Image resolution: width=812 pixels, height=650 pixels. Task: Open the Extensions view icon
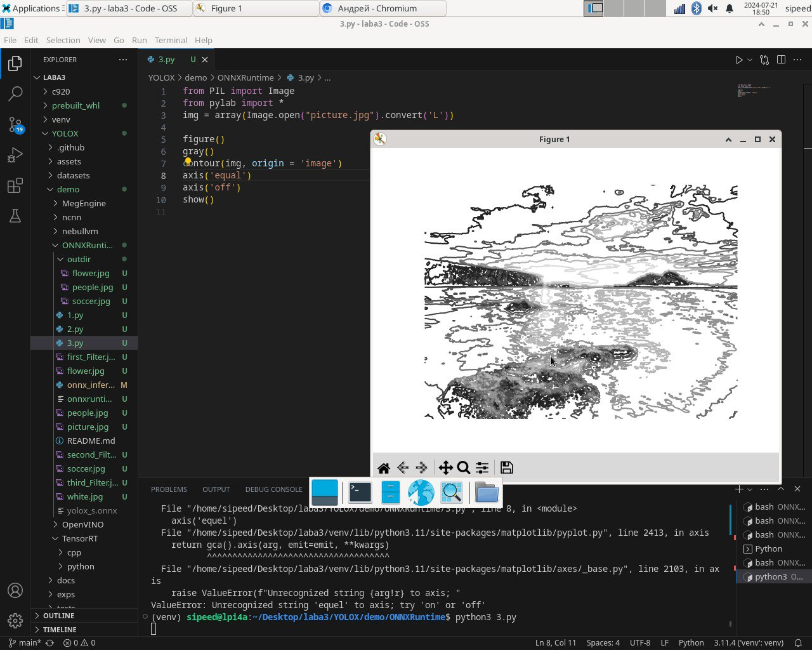tap(15, 185)
